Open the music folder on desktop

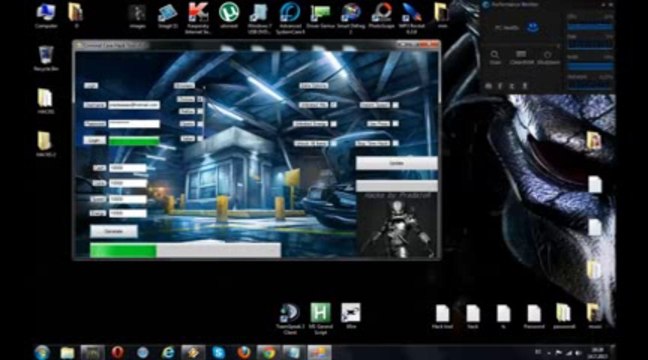tap(594, 316)
